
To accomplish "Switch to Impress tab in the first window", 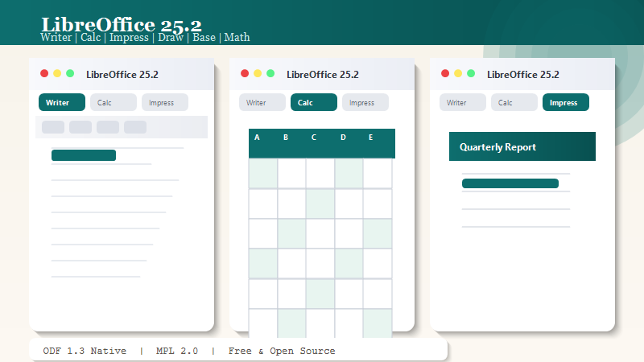I will tap(165, 102).
